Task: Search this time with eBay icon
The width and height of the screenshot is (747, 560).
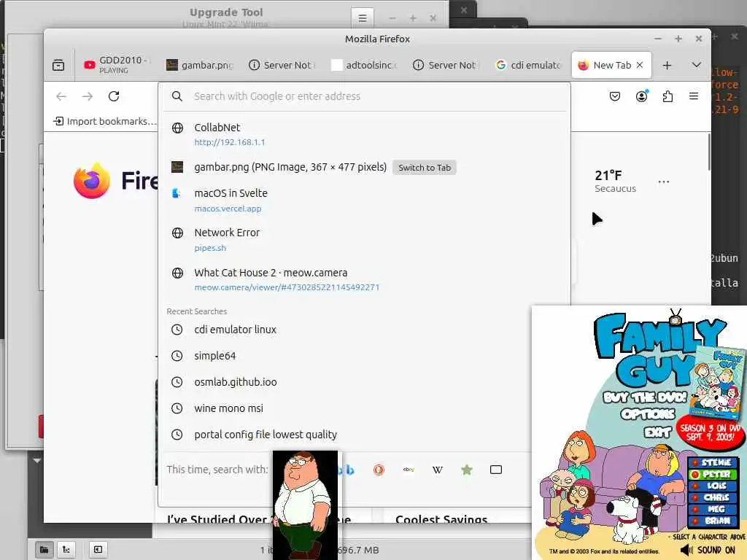Action: (409, 470)
